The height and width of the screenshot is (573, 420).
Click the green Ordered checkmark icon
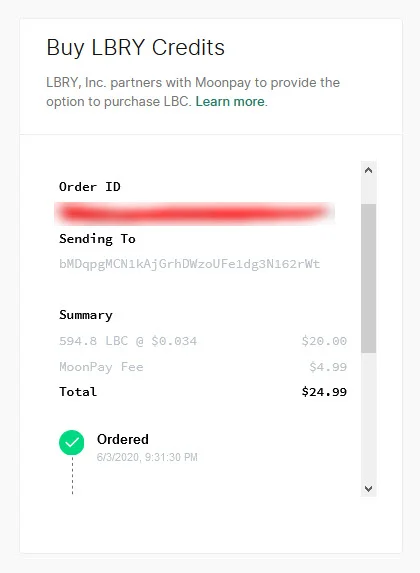point(72,443)
